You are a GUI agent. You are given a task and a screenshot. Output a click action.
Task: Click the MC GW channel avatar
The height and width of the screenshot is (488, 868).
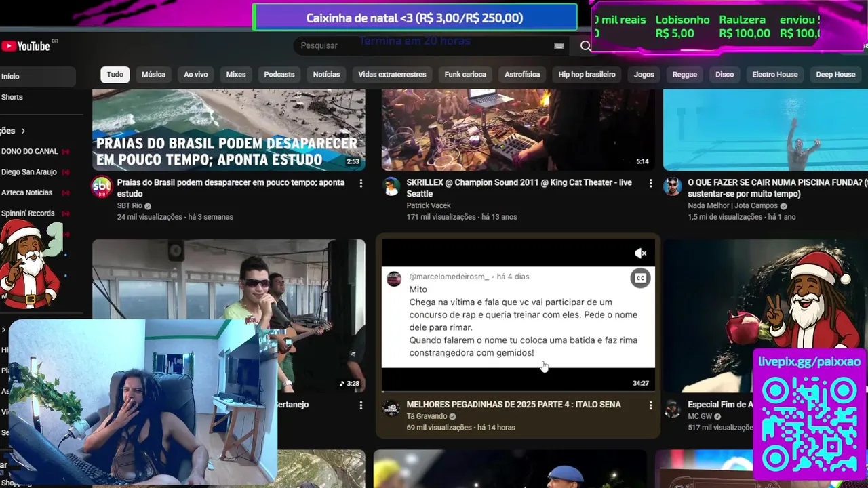(673, 409)
